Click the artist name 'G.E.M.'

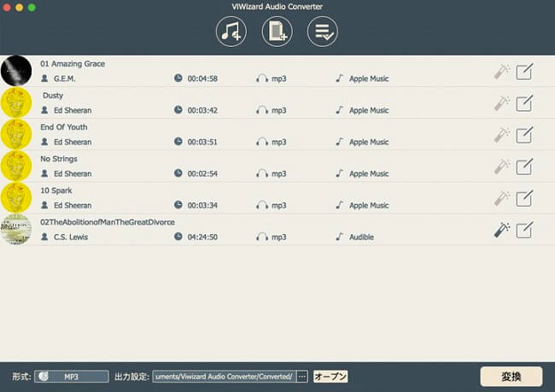64,79
